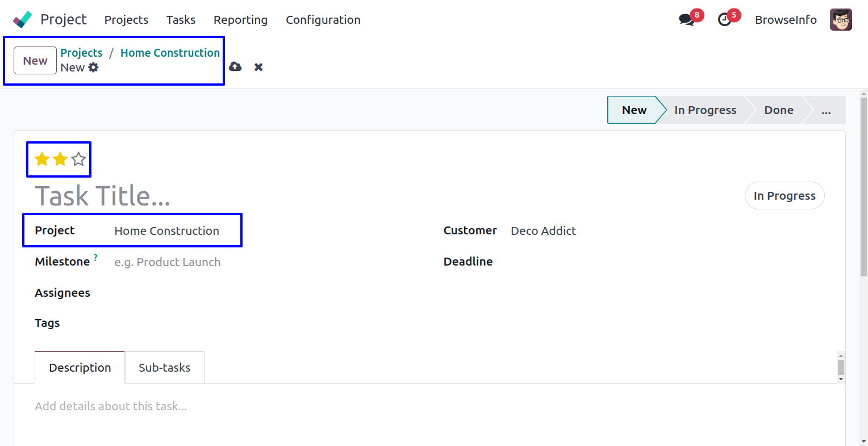Click the gear actions icon beside New

tap(94, 68)
